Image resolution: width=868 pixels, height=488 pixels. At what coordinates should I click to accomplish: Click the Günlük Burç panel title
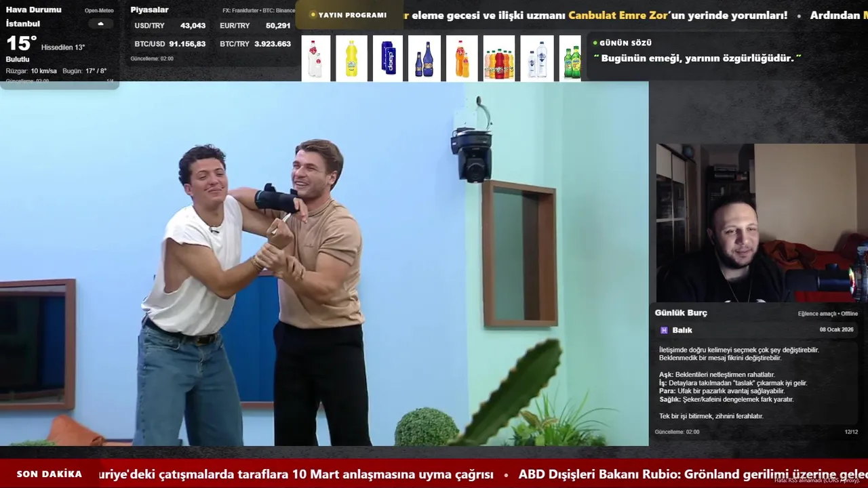pos(681,313)
